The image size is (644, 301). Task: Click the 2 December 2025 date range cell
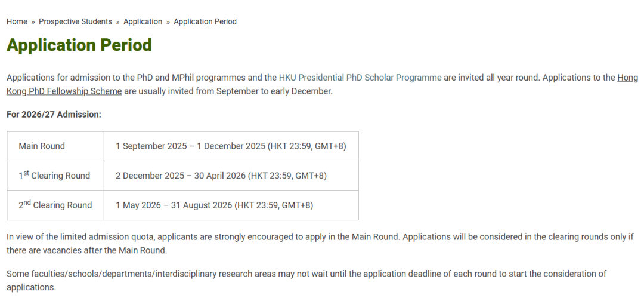pyautogui.click(x=231, y=176)
